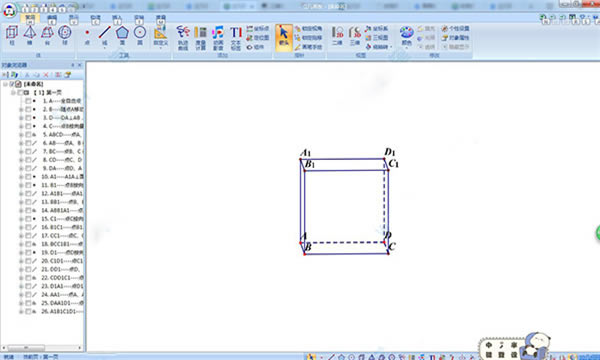The image size is (600, 360).
Task: Select the prism (cuboid) solid tool
Action: tap(12, 35)
